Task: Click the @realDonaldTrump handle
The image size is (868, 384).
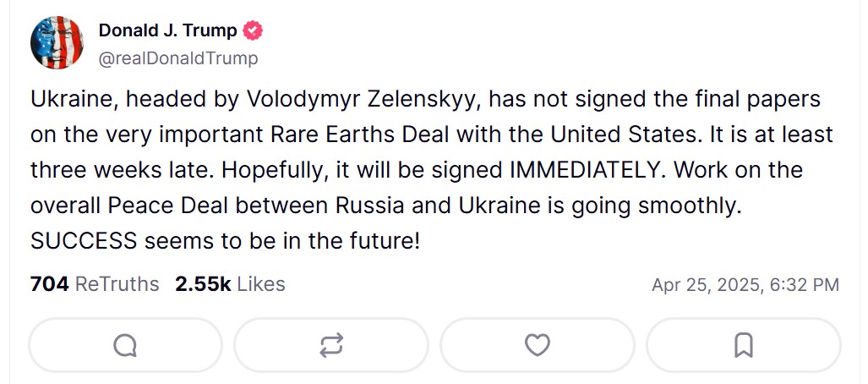Action: (178, 58)
